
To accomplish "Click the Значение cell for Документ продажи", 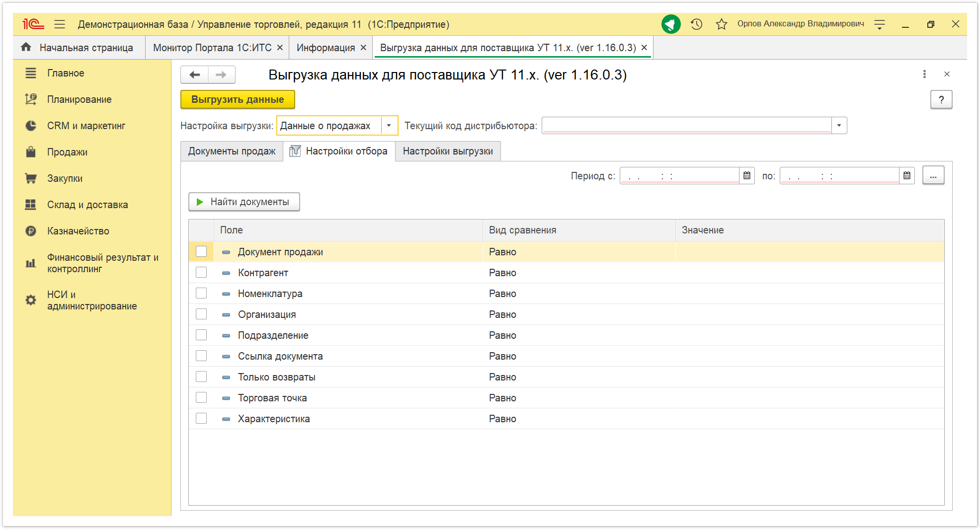I will (810, 252).
